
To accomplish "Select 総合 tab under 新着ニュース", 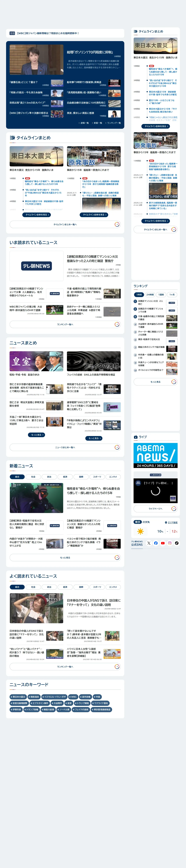I will click(x=17, y=477).
